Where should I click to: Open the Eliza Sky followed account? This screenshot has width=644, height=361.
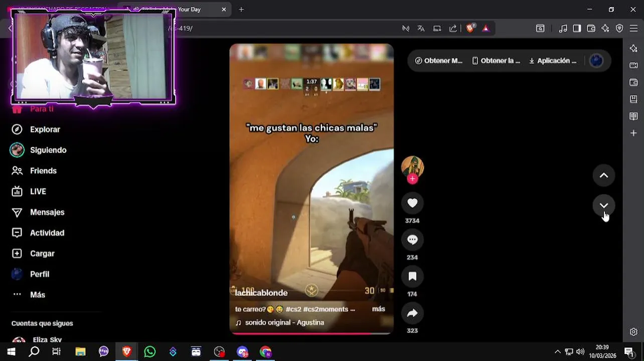tap(47, 340)
